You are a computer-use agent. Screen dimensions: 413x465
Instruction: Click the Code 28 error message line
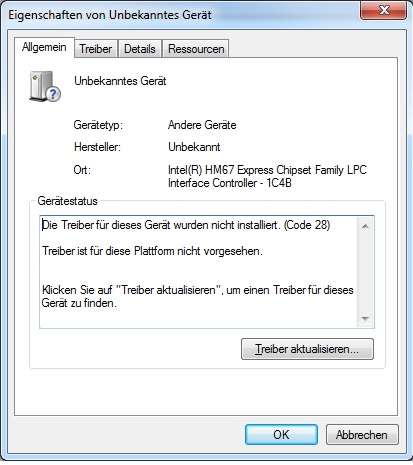tap(186, 225)
